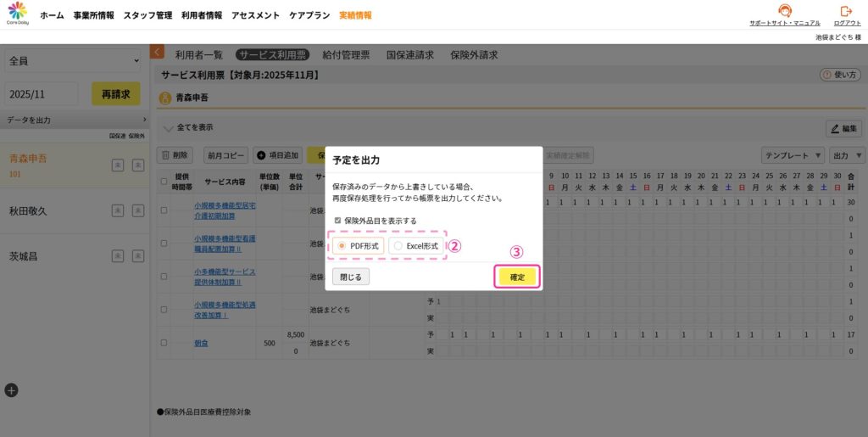Select 秋田敬久 in user list
Viewport: 868px width, 437px height.
tap(29, 210)
